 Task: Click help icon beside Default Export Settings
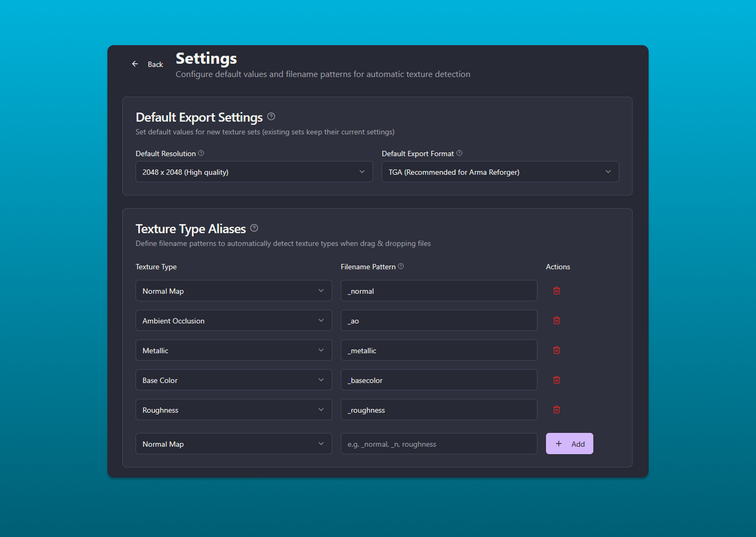coord(271,116)
